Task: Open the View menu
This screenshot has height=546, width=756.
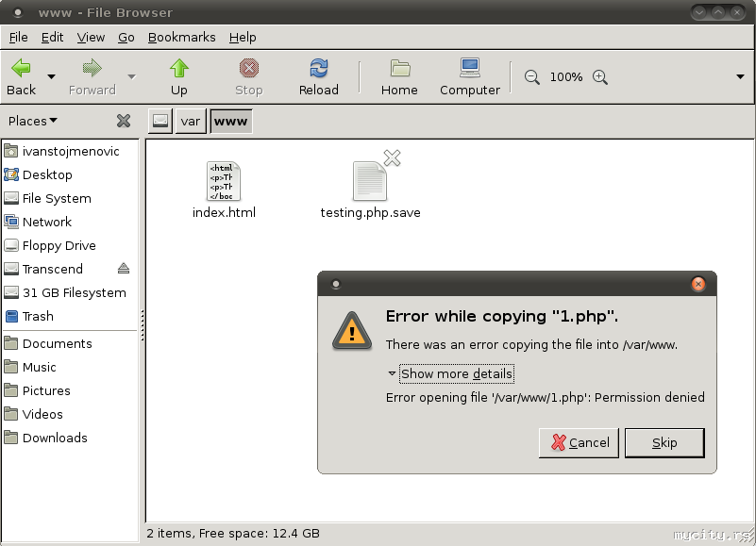Action: 91,37
